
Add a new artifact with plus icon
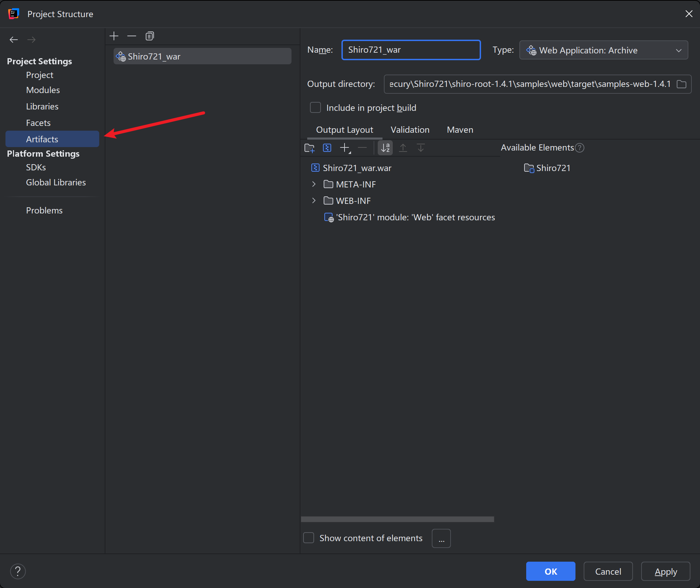coord(114,36)
